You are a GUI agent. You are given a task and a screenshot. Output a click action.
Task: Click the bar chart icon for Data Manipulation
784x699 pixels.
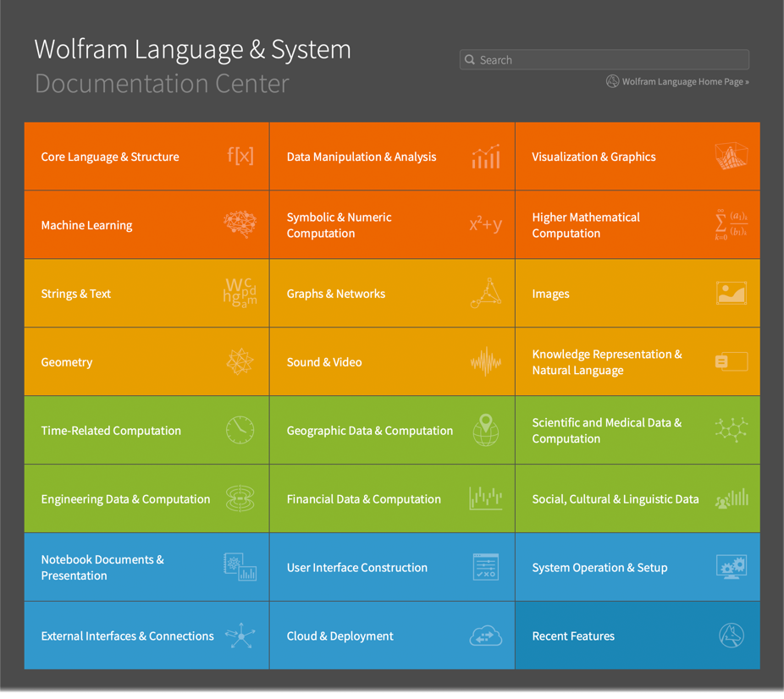tap(486, 157)
